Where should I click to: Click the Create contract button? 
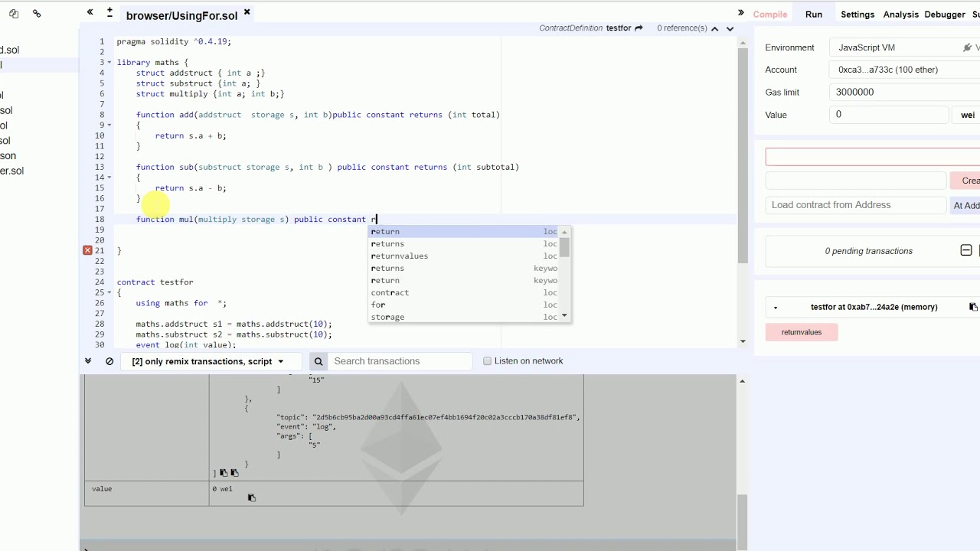coord(966,181)
